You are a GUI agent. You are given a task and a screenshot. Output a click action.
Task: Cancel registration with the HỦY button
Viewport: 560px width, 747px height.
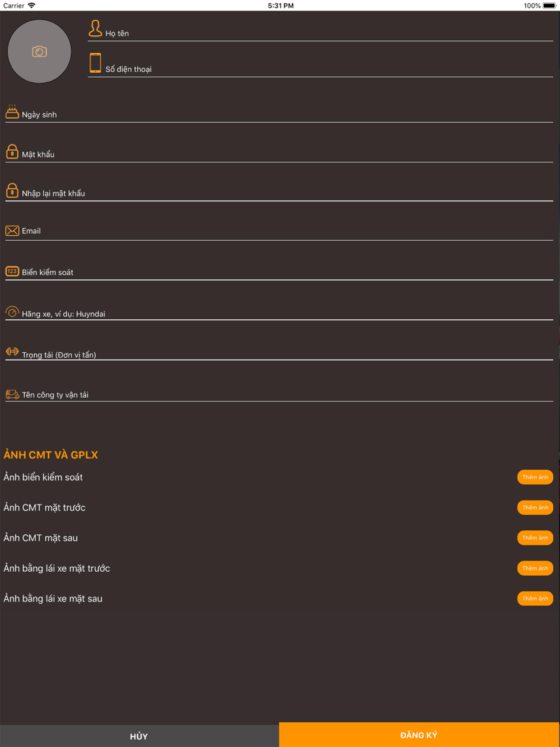coord(139,736)
